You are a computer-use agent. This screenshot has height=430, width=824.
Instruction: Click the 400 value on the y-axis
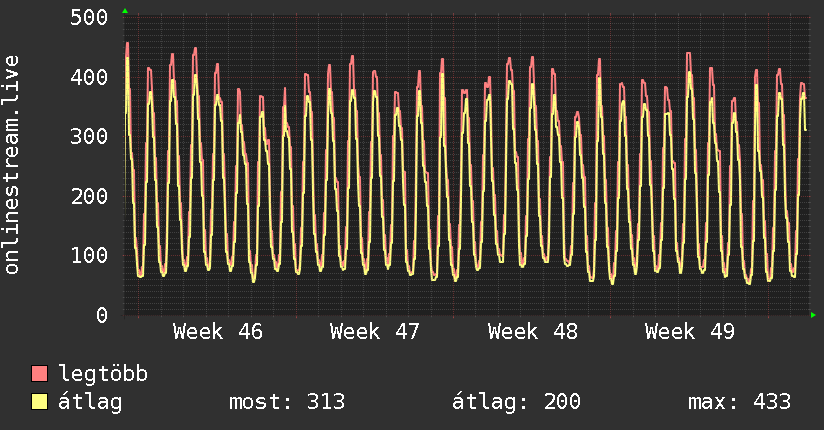[x=90, y=77]
